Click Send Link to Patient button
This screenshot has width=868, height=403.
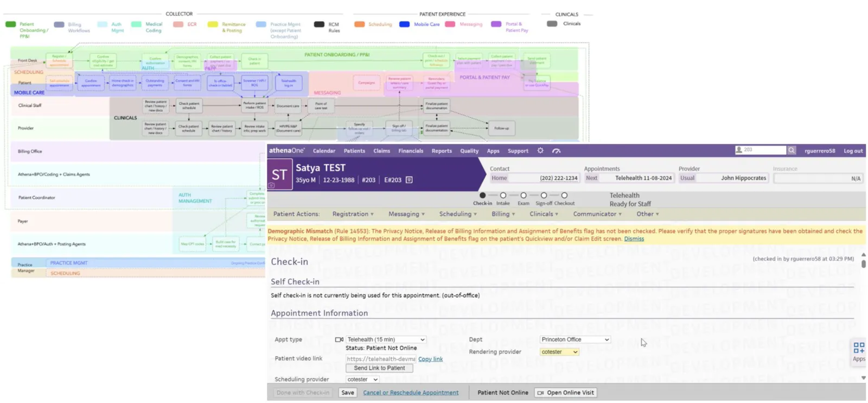(379, 368)
